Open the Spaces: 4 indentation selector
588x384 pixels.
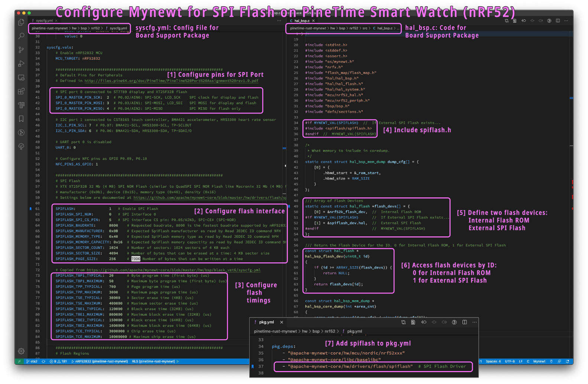coord(493,361)
